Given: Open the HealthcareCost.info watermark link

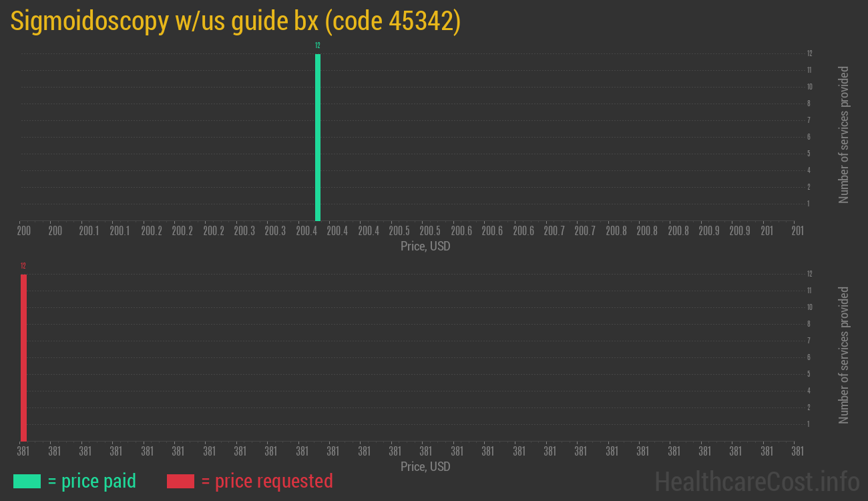Looking at the screenshot, I should click(756, 481).
